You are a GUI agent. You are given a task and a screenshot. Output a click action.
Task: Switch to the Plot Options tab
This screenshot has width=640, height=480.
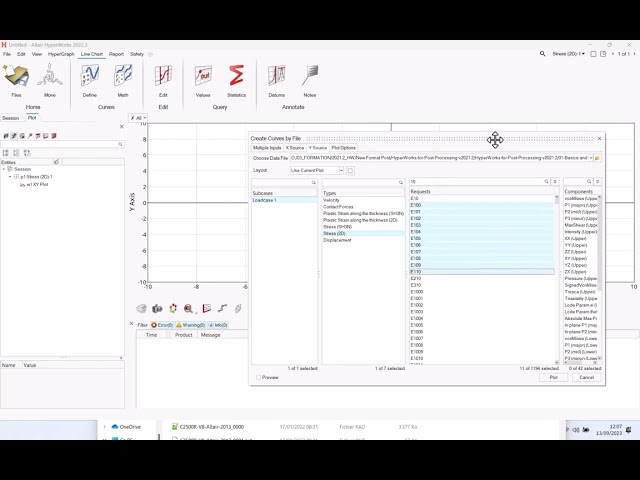[344, 148]
